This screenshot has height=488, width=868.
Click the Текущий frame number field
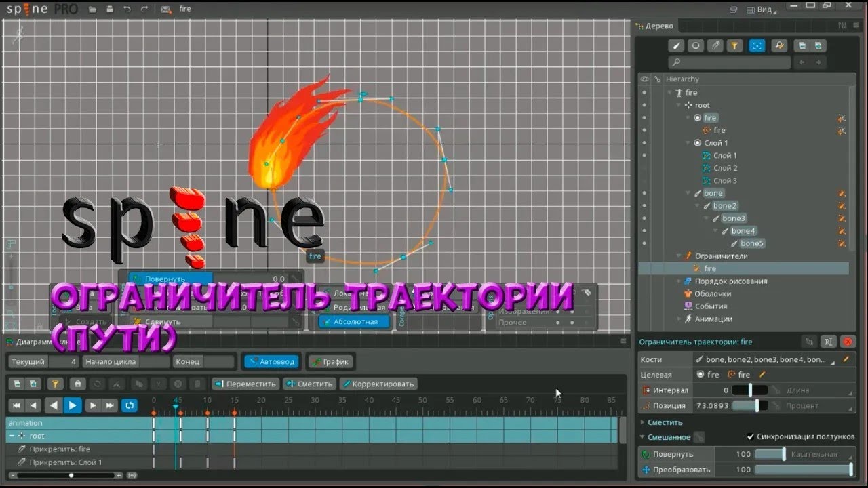tap(64, 362)
